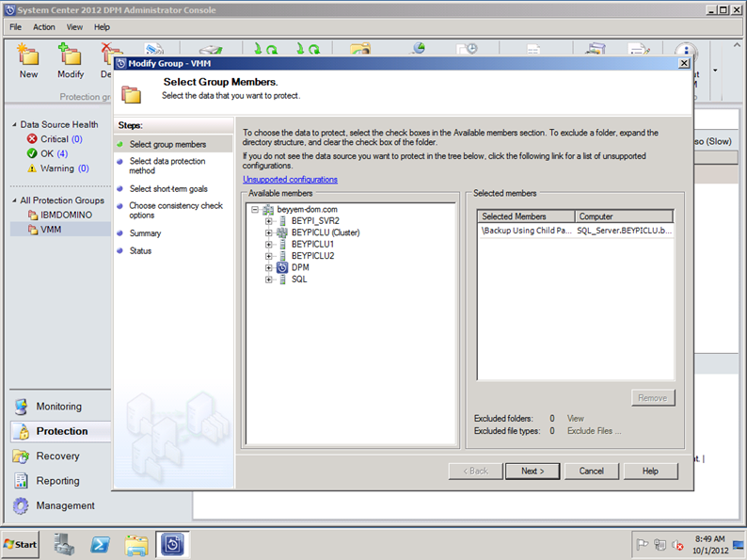The height and width of the screenshot is (560, 747).
Task: Expand the BEYPI_SVR2 node
Action: click(269, 221)
